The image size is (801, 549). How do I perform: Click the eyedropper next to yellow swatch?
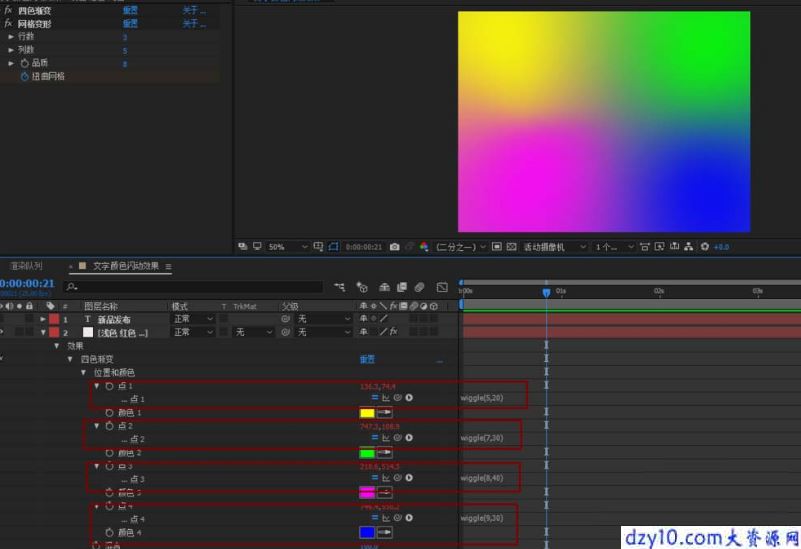(384, 413)
